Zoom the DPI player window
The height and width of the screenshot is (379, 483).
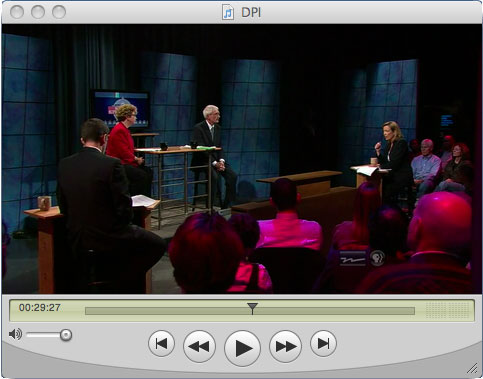(x=59, y=12)
